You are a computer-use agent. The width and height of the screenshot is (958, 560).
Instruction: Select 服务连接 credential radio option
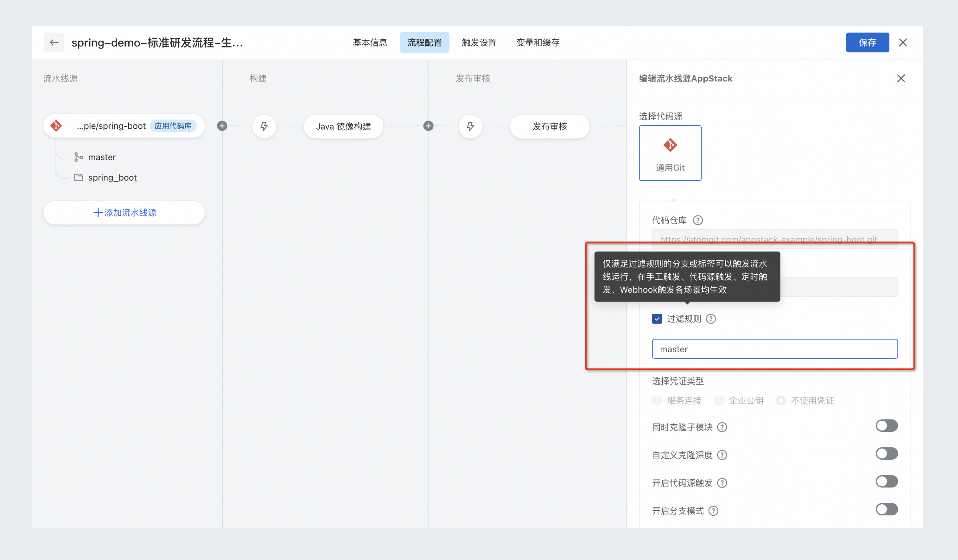[657, 400]
